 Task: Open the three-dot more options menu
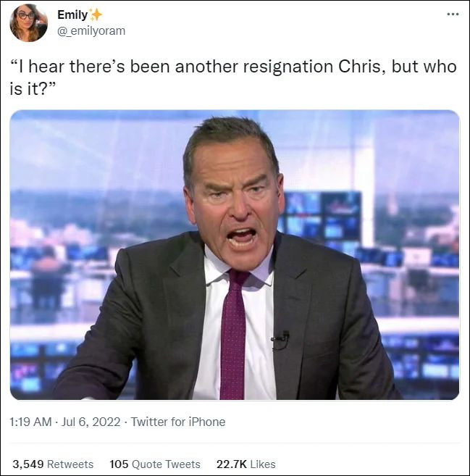point(453,14)
